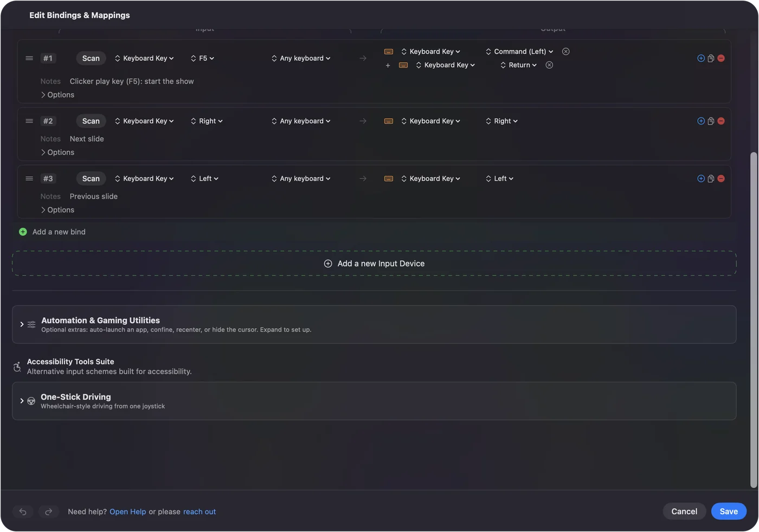The height and width of the screenshot is (532, 759).
Task: Copy bind #2 with the clipboard icon
Action: 711,121
